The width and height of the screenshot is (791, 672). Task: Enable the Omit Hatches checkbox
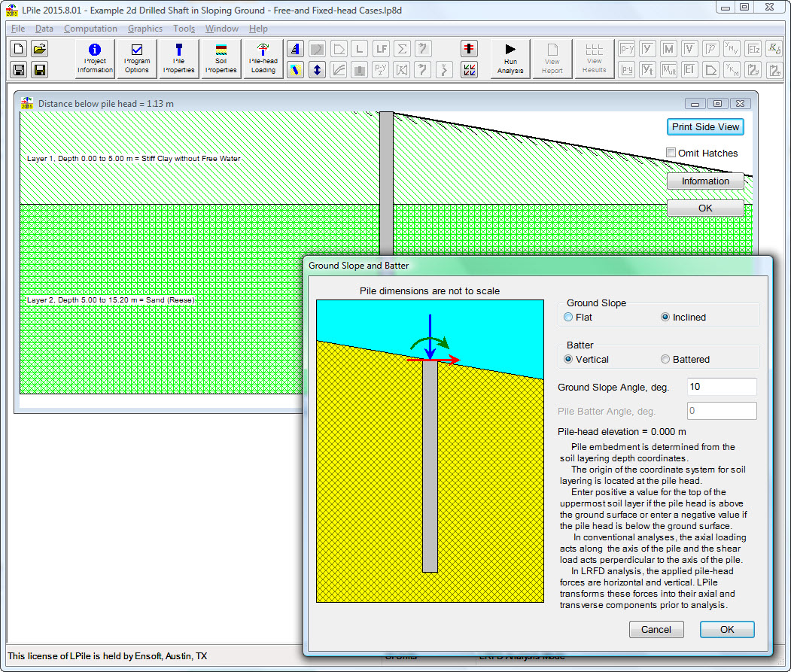point(671,154)
